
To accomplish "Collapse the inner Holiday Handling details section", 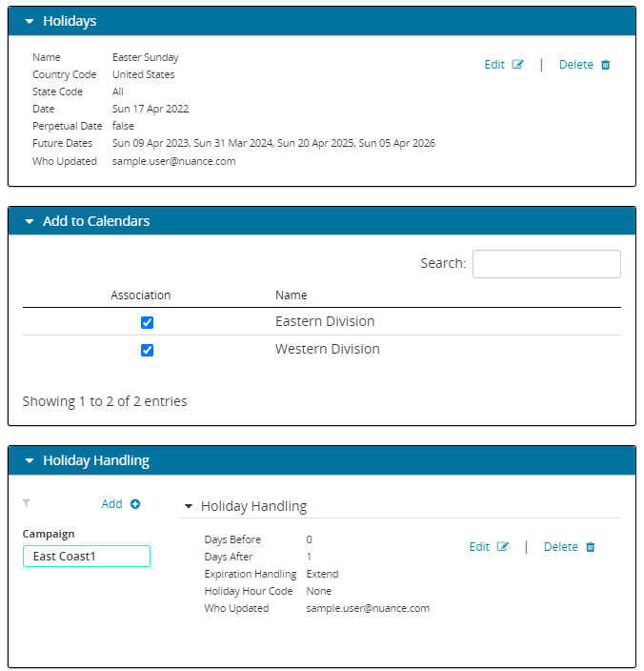I will pos(189,506).
